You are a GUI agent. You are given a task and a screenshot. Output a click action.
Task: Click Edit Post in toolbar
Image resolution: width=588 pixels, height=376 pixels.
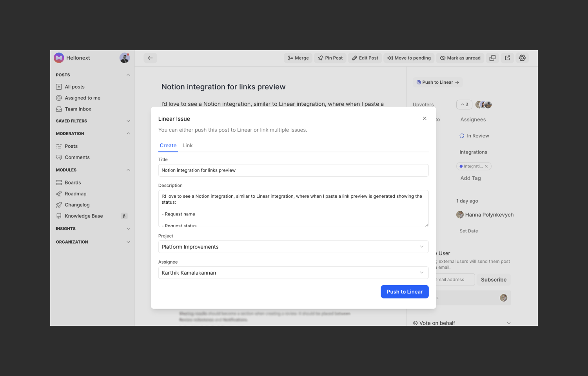(365, 58)
